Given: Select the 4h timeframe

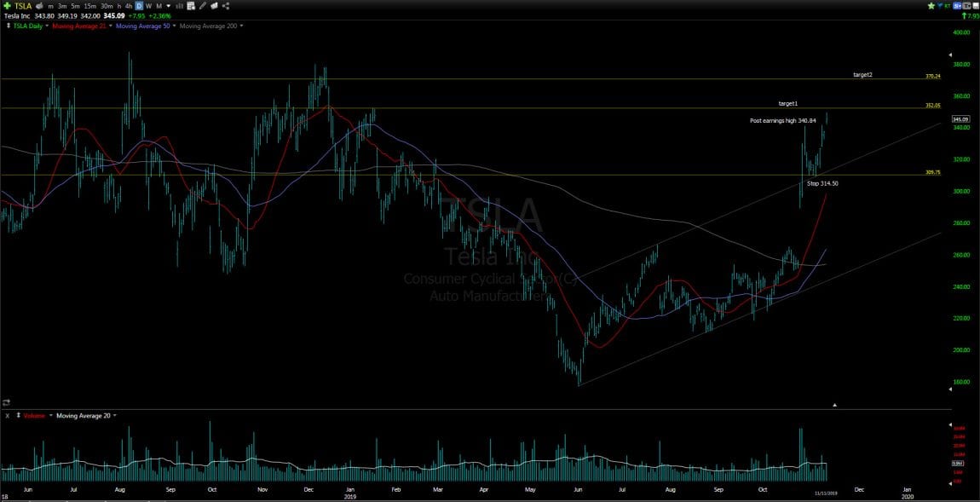Looking at the screenshot, I should coord(129,6).
